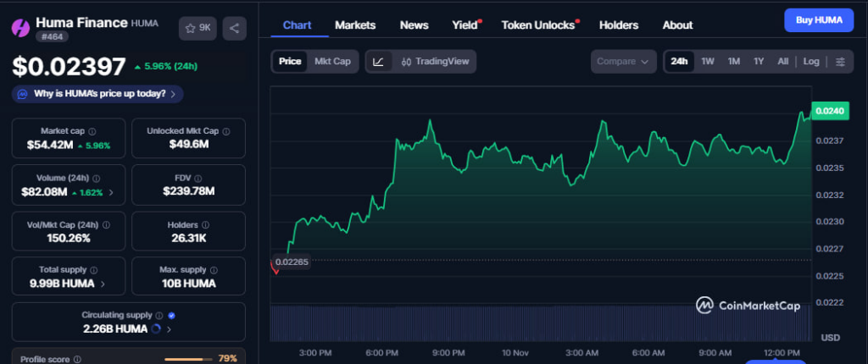Click the Buy HUMA button

pos(819,20)
